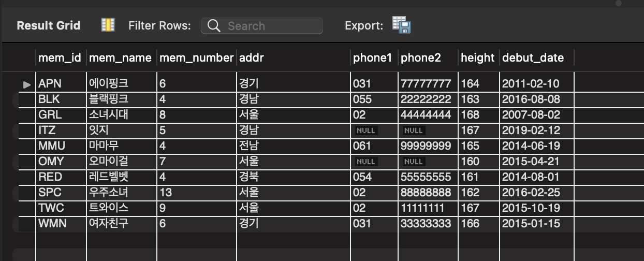Select phone2 cell 55555555
This screenshot has height=261, width=644.
428,177
